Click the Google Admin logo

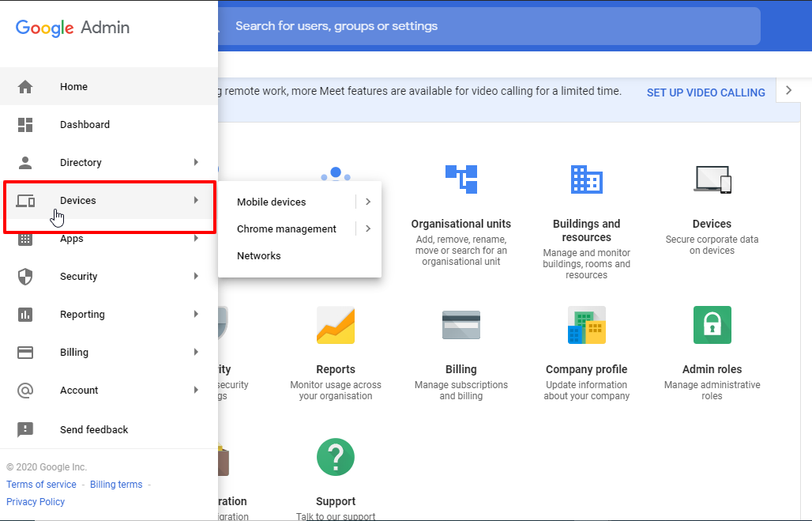pos(73,28)
